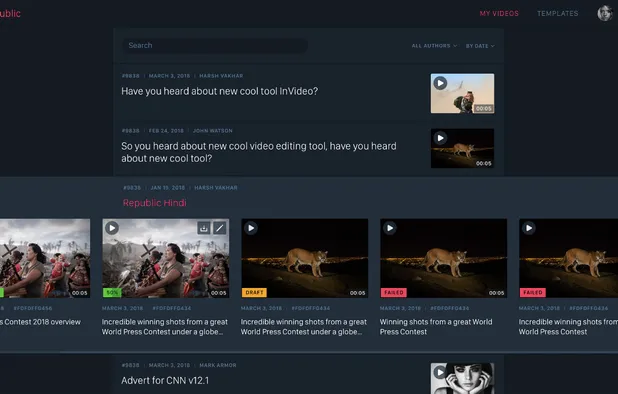The image size is (618, 394).
Task: Open the DRAFT cougar video thumbnail
Action: click(305, 258)
